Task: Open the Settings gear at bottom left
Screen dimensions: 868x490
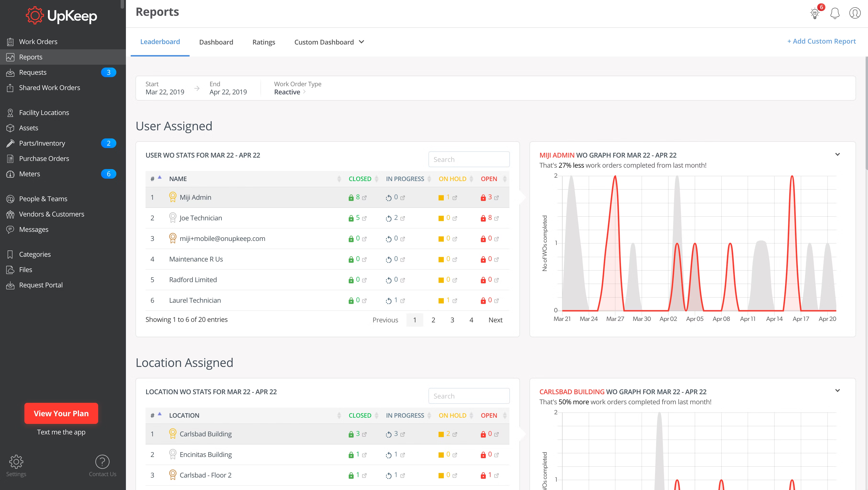Action: pyautogui.click(x=16, y=462)
